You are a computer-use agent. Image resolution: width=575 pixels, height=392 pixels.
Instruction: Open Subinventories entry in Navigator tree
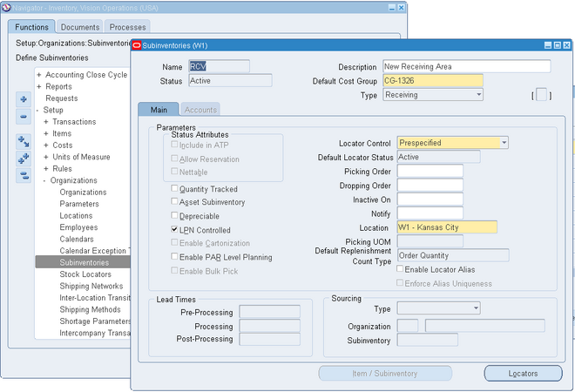click(83, 262)
